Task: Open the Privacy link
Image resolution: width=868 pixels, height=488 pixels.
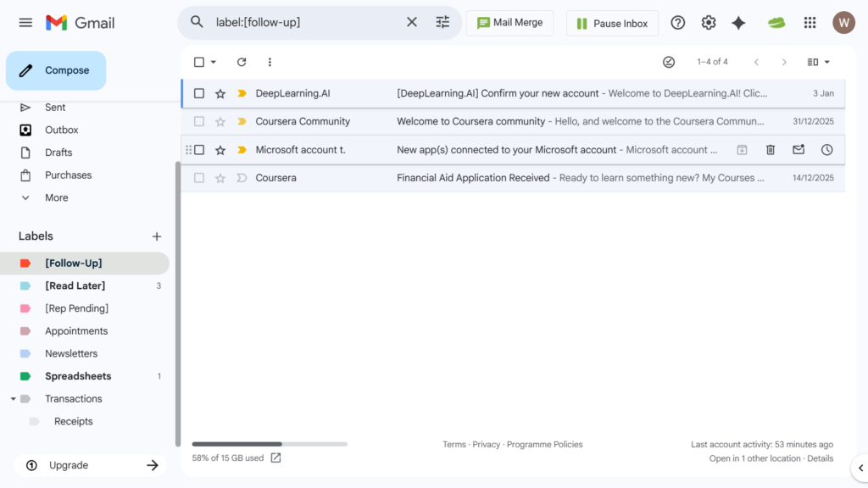Action: pos(486,444)
